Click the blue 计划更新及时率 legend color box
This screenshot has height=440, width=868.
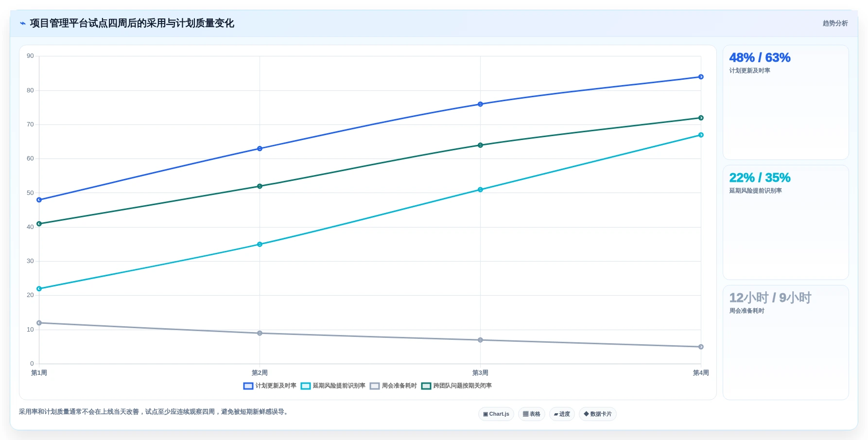pos(248,386)
